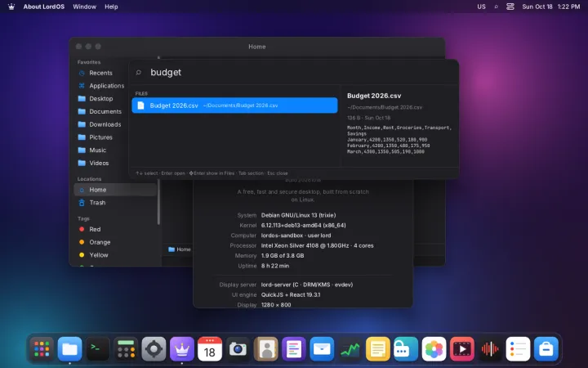Open the Files app from the dock
Viewport: 588px width, 368px height.
click(69, 349)
